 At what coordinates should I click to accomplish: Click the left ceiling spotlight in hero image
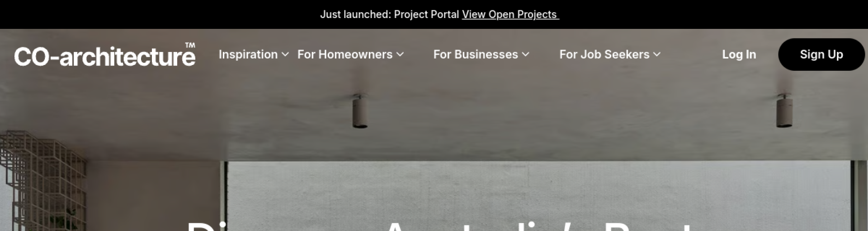coord(360,111)
